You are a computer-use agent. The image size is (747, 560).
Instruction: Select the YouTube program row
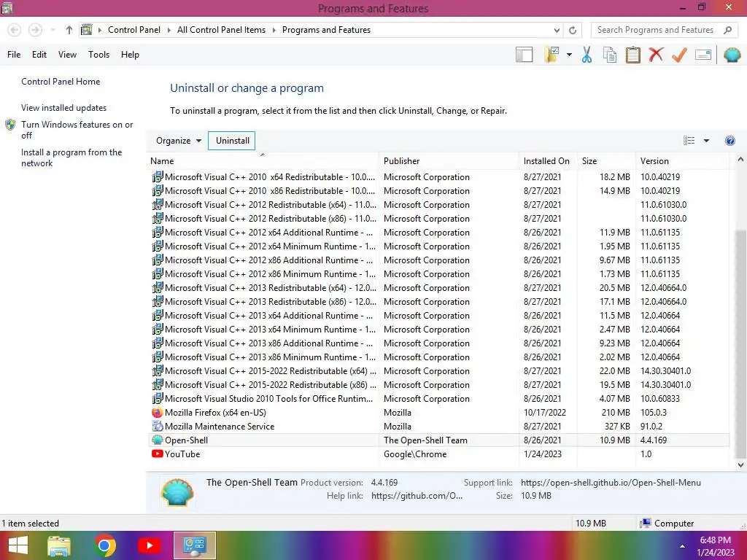(438, 454)
